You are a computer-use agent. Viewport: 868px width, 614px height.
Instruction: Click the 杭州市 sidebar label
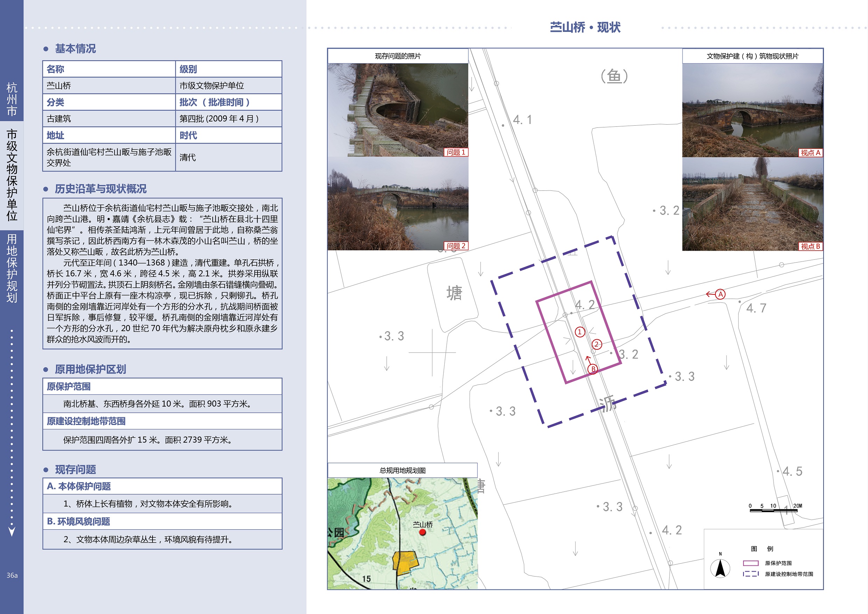pos(12,99)
